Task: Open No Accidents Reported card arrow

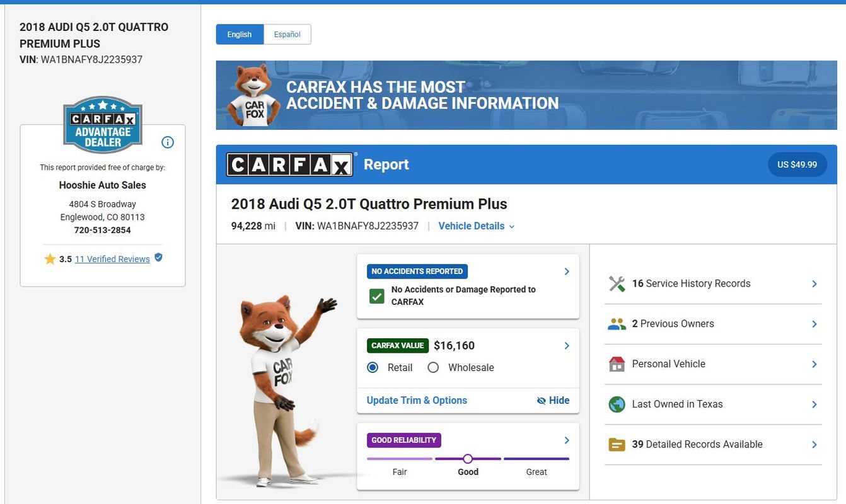Action: click(x=567, y=272)
